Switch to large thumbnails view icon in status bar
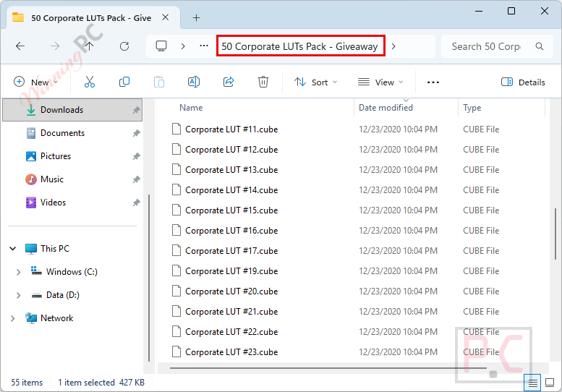 tap(550, 383)
